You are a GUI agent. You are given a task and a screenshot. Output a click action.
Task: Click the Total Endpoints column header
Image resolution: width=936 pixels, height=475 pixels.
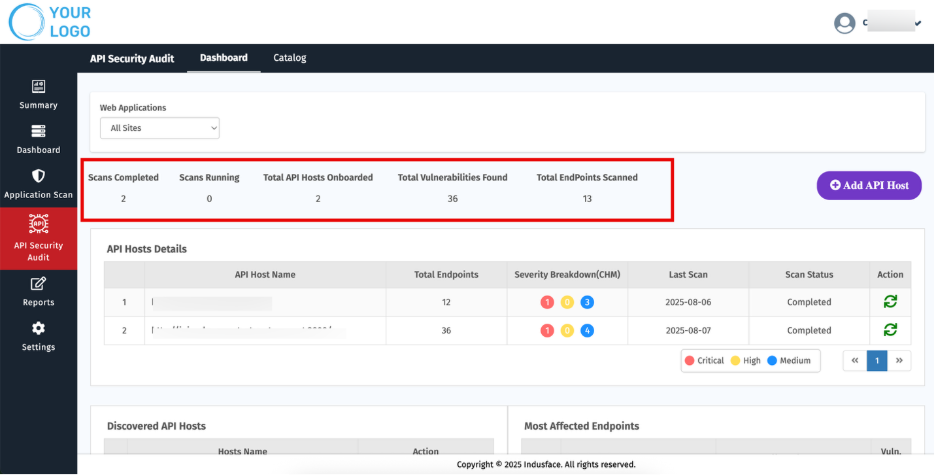[x=447, y=274]
